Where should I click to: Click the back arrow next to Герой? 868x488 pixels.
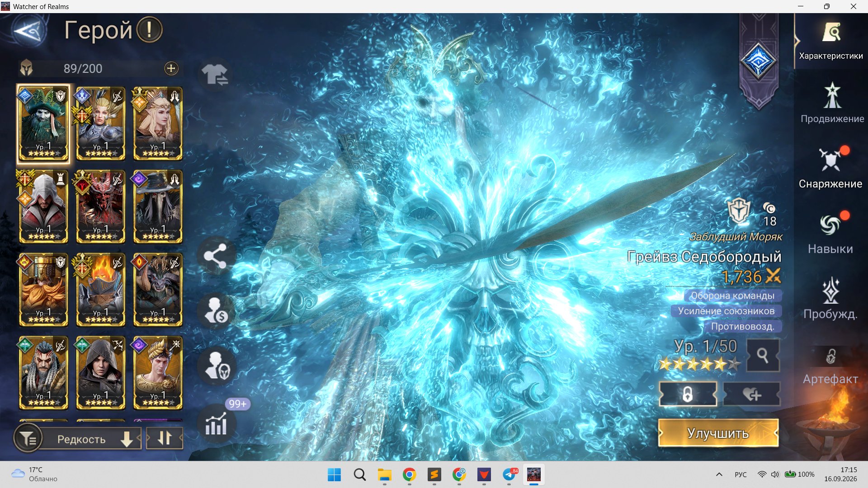[x=29, y=31]
